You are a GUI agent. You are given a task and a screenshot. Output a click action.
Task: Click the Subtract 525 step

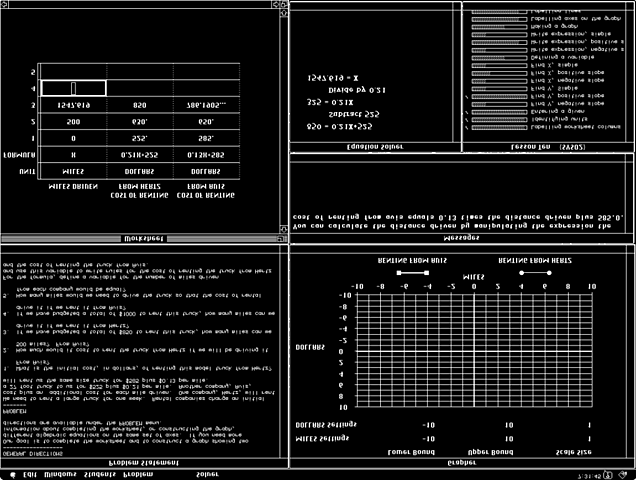pyautogui.click(x=354, y=114)
